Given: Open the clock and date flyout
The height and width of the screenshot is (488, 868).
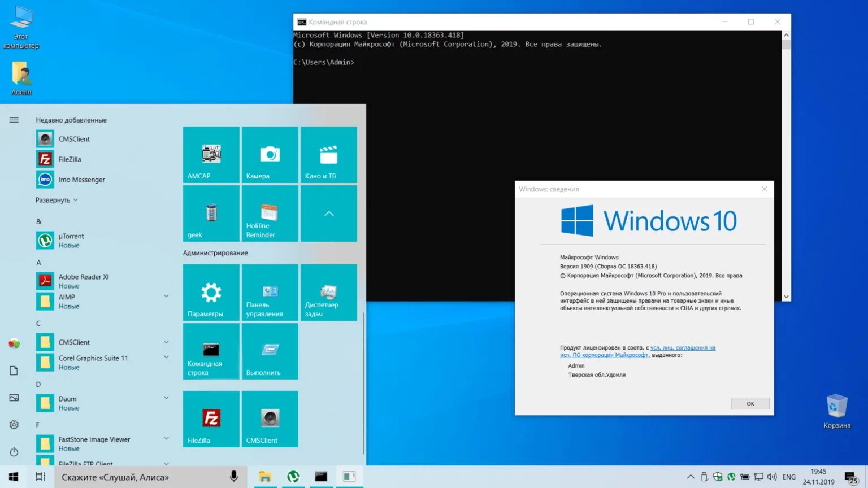Looking at the screenshot, I should (x=818, y=477).
